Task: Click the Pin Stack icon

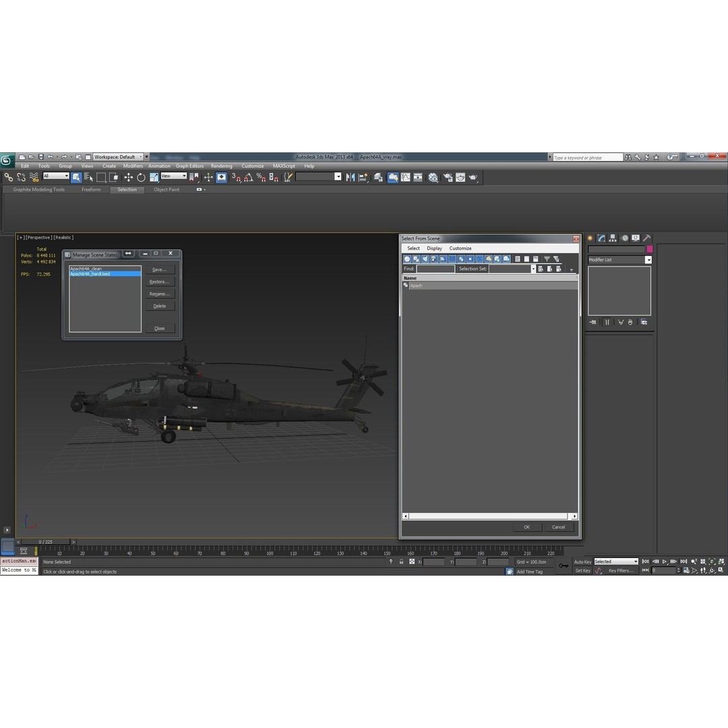Action: [593, 322]
